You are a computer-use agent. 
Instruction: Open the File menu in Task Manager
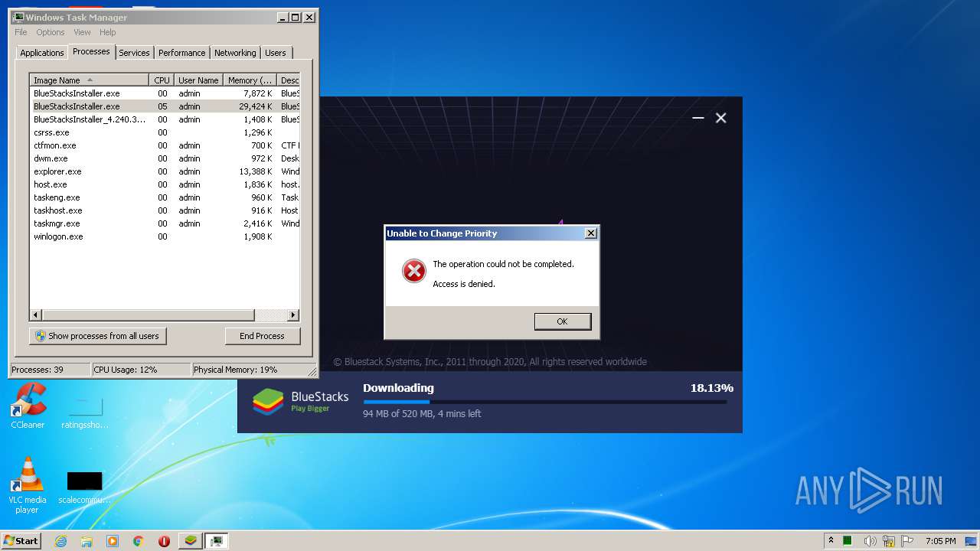21,32
